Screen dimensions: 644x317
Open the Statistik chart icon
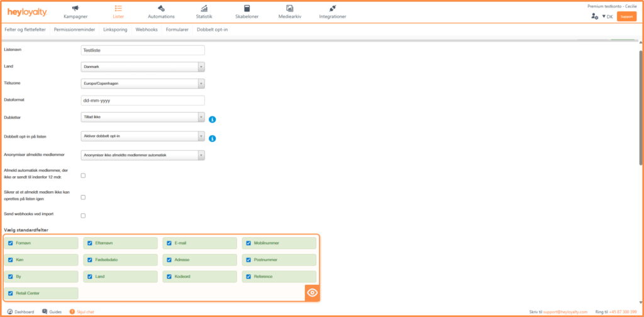click(204, 8)
